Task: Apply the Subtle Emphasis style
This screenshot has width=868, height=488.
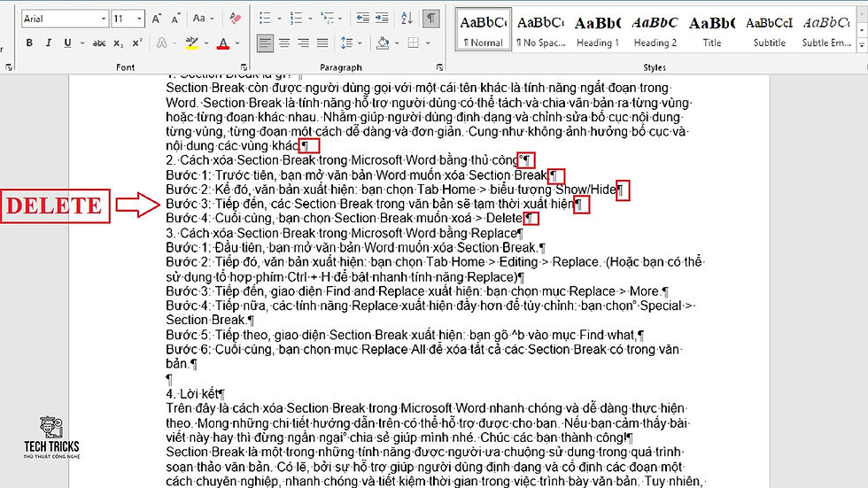Action: pyautogui.click(x=826, y=30)
